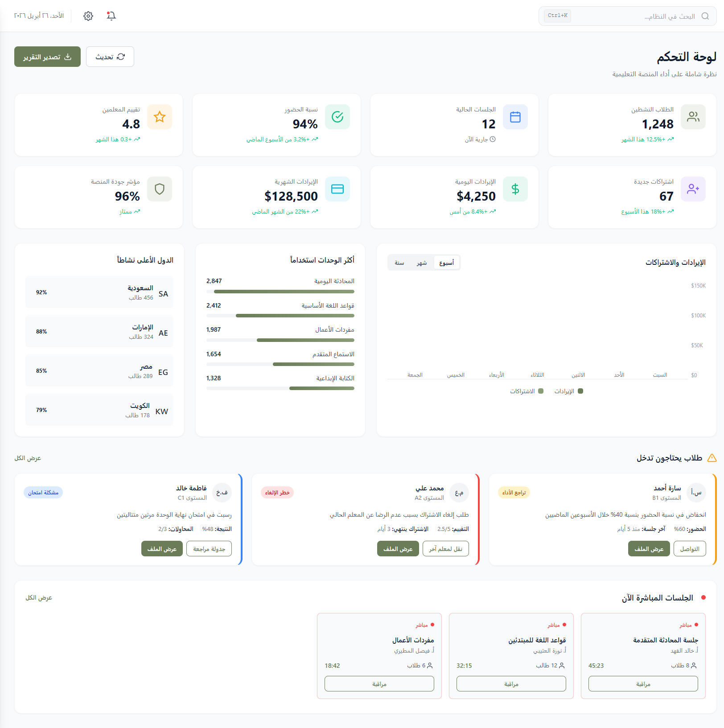
Task: Click the person-plus icon on اشتراكات جديدة card
Action: pos(693,189)
